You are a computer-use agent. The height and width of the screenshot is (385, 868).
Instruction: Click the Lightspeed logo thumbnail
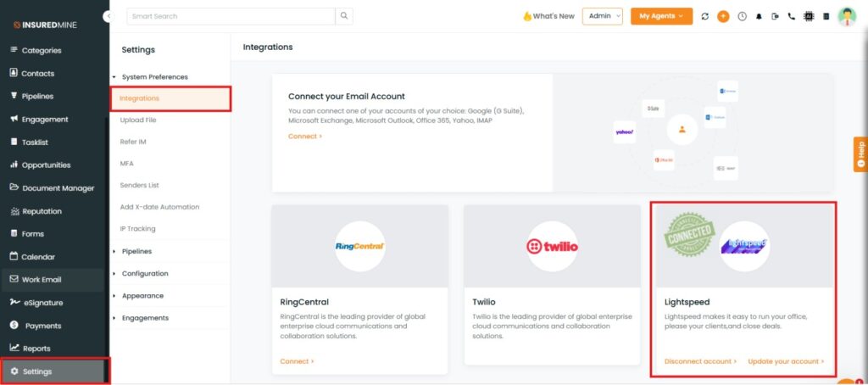pyautogui.click(x=744, y=246)
